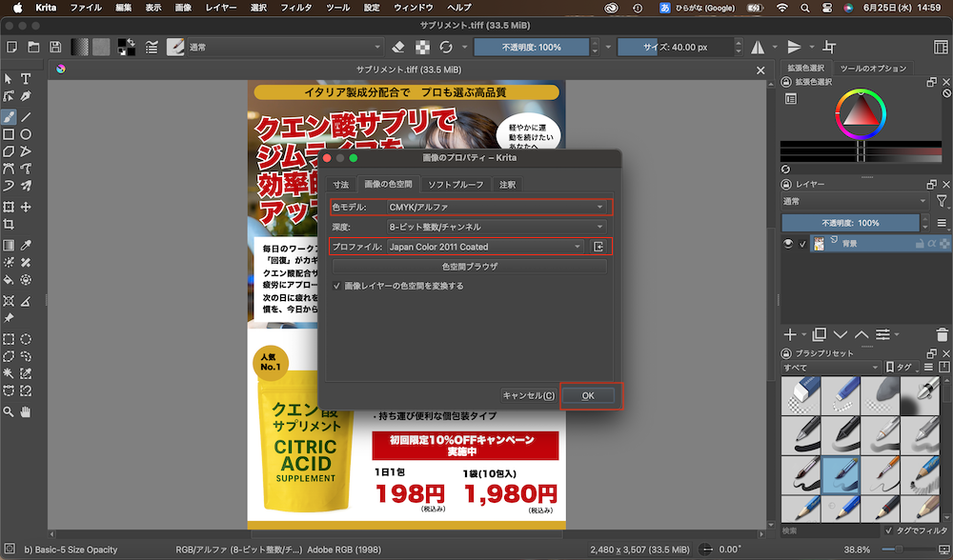Screen dimensions: 953x560
Task: Toggle eraser mode
Action: click(398, 47)
